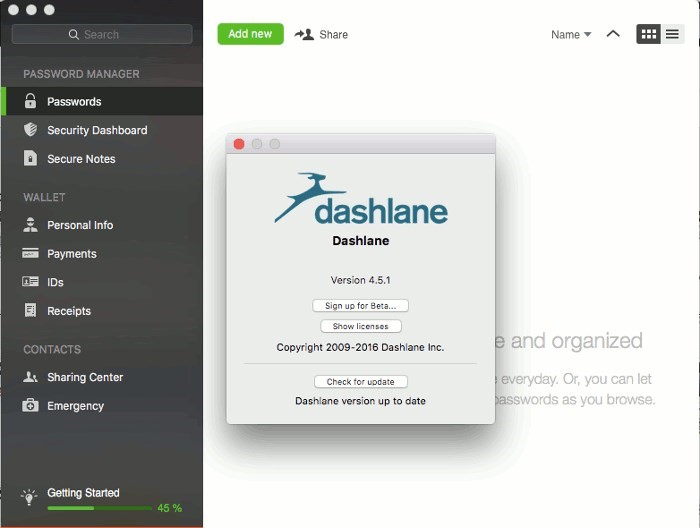Click Sign up for Beta button
The height and width of the screenshot is (528, 700).
pos(360,306)
